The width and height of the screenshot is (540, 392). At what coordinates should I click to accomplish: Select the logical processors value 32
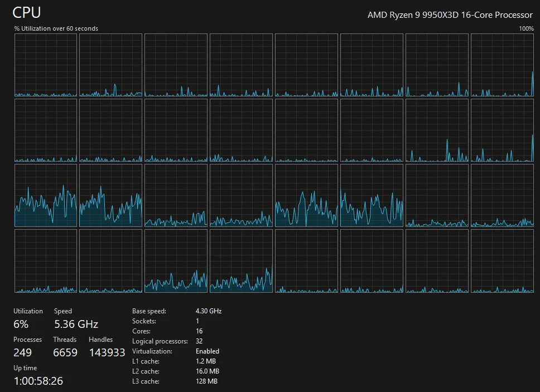199,341
